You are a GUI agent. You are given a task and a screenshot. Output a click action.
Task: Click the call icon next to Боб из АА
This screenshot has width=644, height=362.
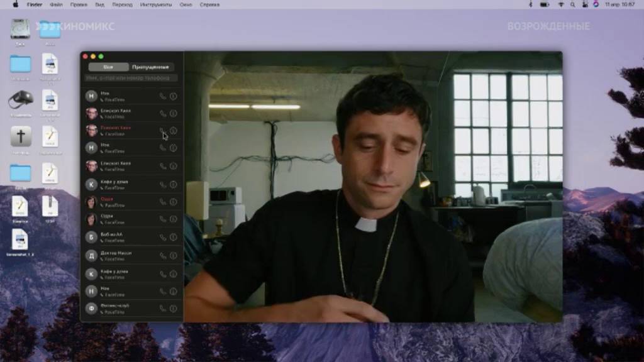163,237
